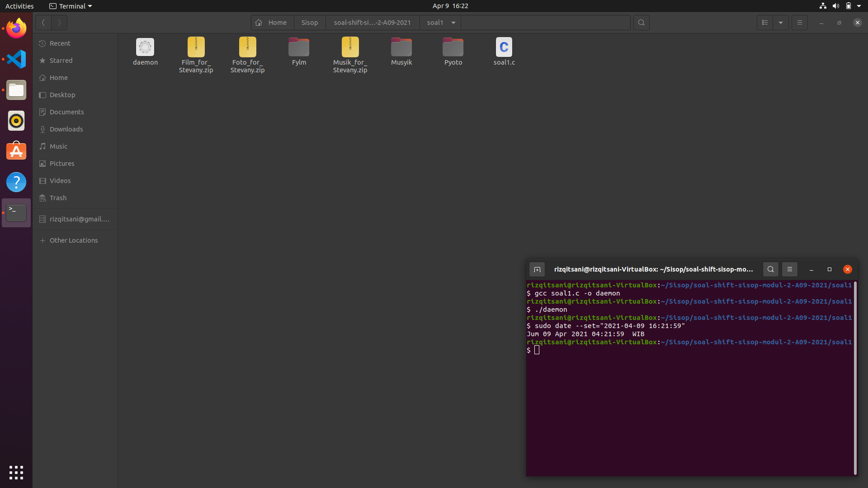This screenshot has height=488, width=868.
Task: Select the Terminal icon in dock
Action: (x=16, y=213)
